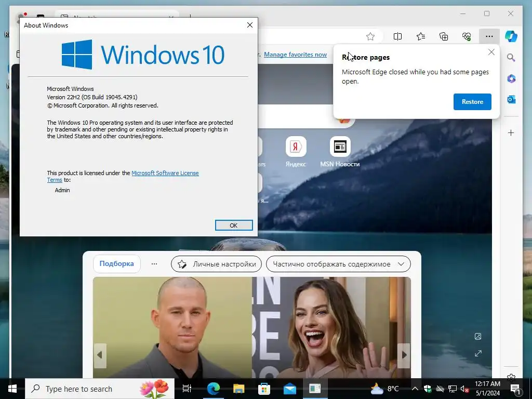Viewport: 532px width, 399px height.
Task: Click OK in About Windows dialog
Action: [x=234, y=225]
